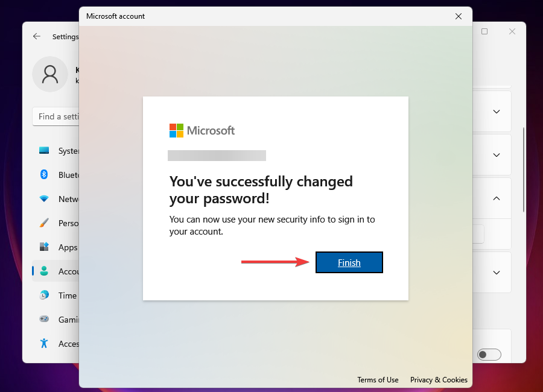Click the Settings window scrollbar
Viewport: 543px width, 392px height.
(x=524, y=169)
